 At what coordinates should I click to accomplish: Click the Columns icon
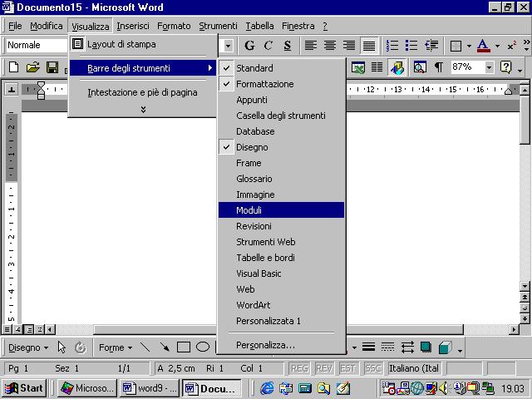pyautogui.click(x=377, y=67)
